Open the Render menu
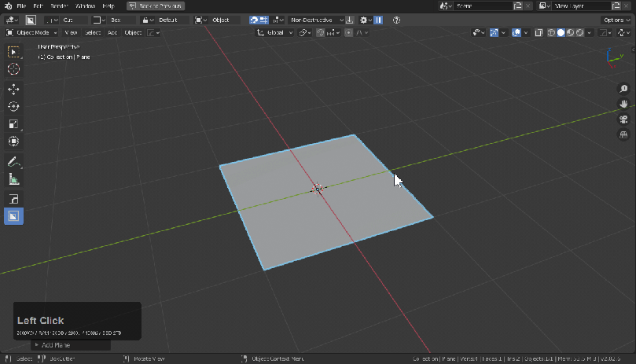The width and height of the screenshot is (636, 364). [60, 6]
